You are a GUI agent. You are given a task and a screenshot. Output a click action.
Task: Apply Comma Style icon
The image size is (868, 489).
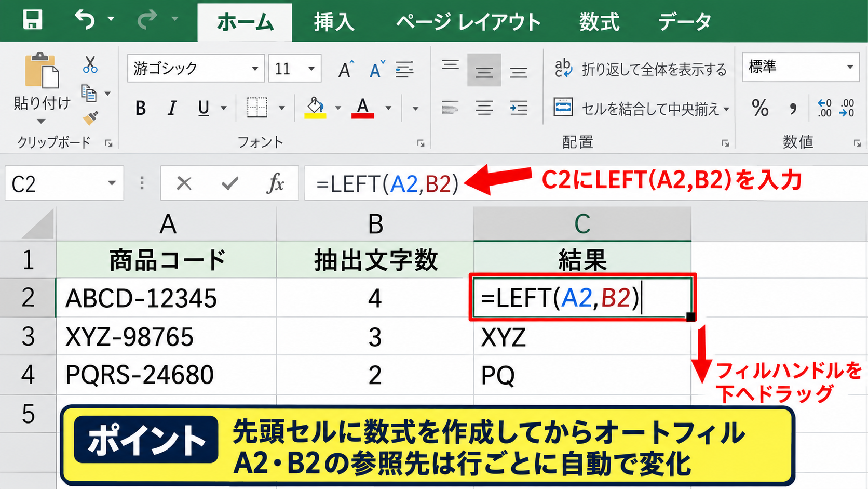click(793, 108)
